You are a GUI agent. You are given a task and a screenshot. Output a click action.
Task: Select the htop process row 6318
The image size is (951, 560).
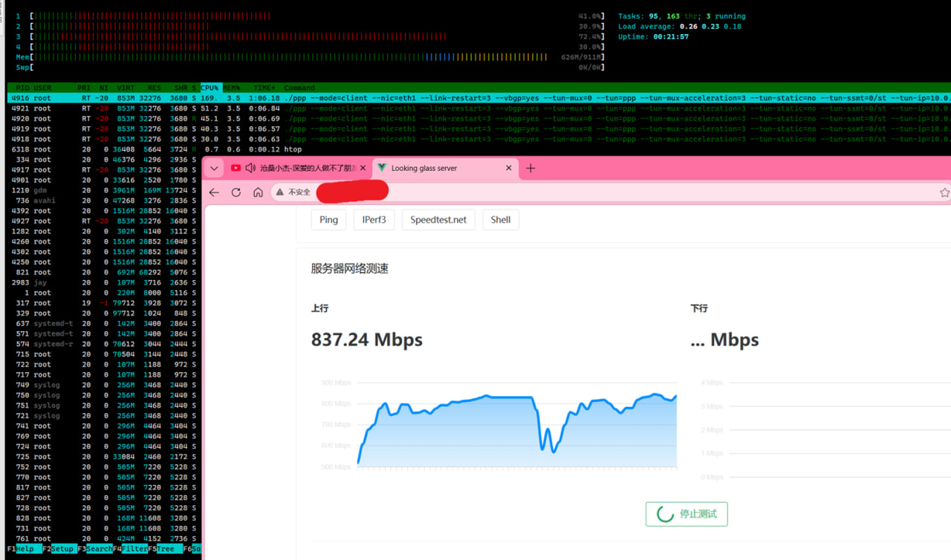(x=479, y=149)
